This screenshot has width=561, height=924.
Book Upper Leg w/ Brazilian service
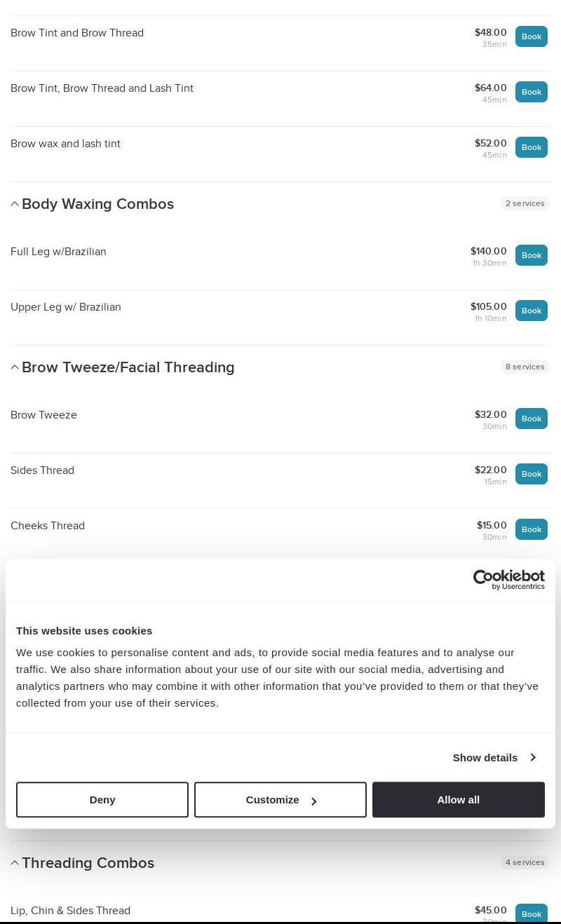click(x=531, y=311)
